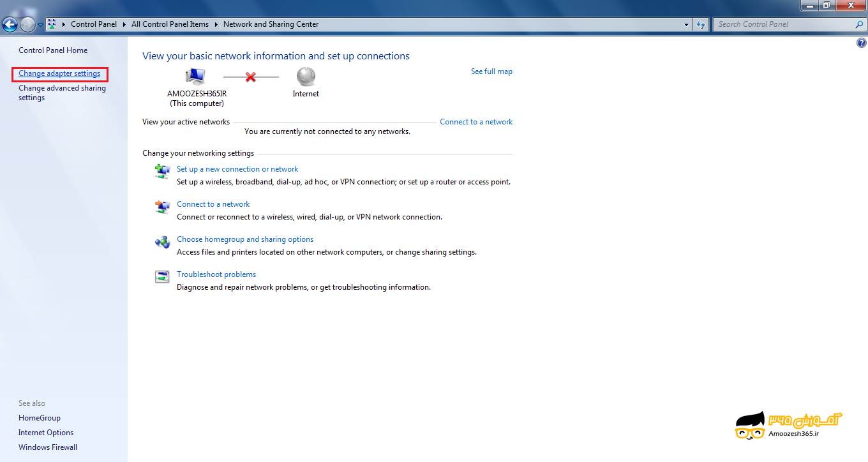
Task: Click the Control Panel icon in address bar
Action: pos(52,24)
